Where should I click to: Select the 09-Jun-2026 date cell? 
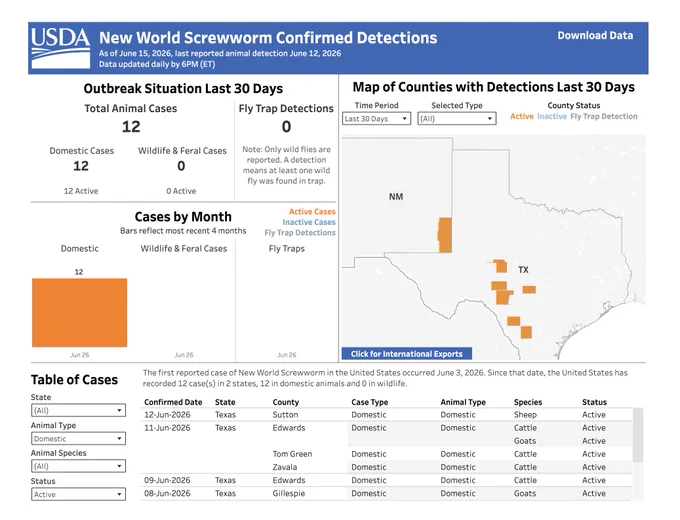tap(167, 480)
